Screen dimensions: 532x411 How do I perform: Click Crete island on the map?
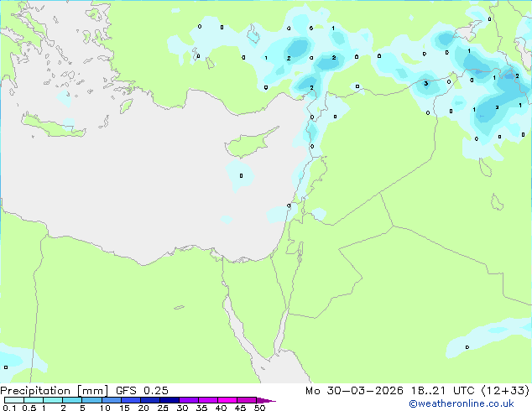point(53,126)
